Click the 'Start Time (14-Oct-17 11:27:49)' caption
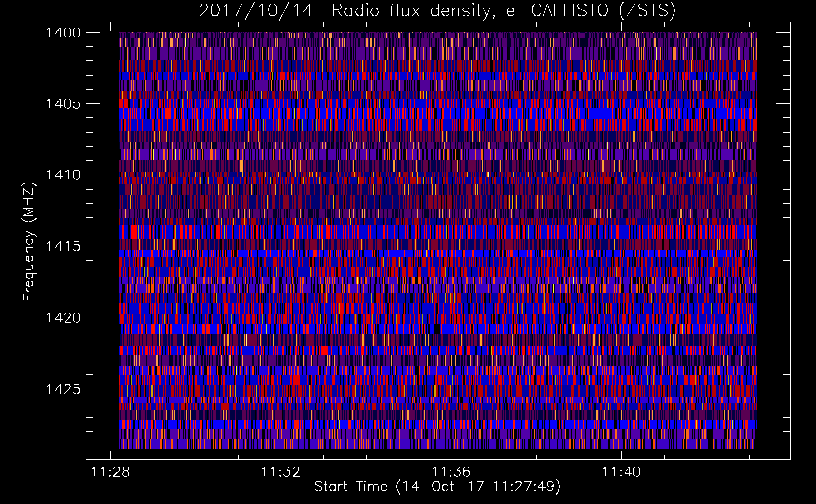 [437, 487]
